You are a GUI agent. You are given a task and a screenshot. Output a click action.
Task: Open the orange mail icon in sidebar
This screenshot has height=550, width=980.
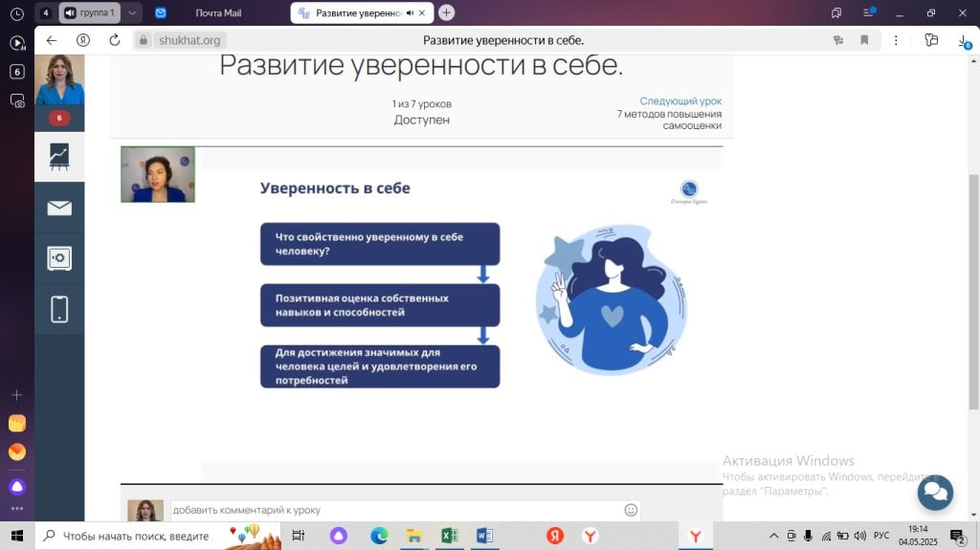tap(17, 451)
